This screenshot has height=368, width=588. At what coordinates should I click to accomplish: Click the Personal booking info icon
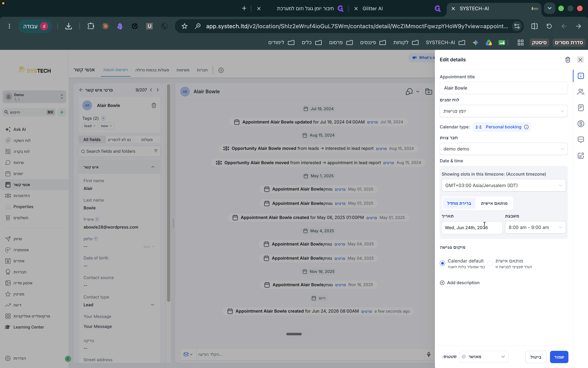[526, 127]
